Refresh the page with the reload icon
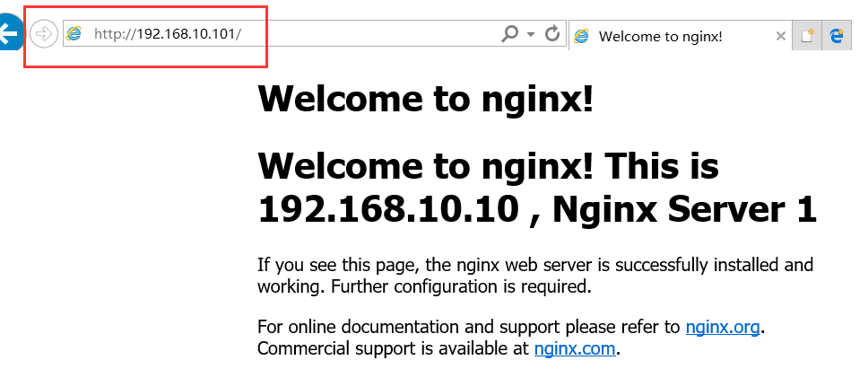Viewport: 868px width, 369px height. click(551, 34)
